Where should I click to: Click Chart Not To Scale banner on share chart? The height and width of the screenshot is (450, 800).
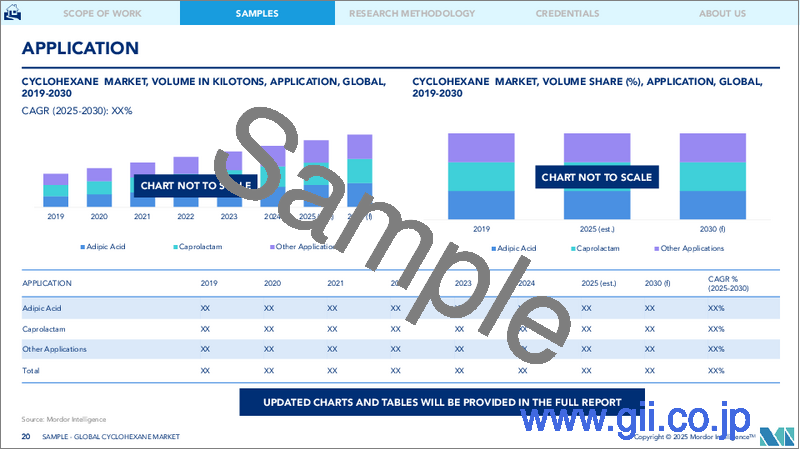pos(597,177)
